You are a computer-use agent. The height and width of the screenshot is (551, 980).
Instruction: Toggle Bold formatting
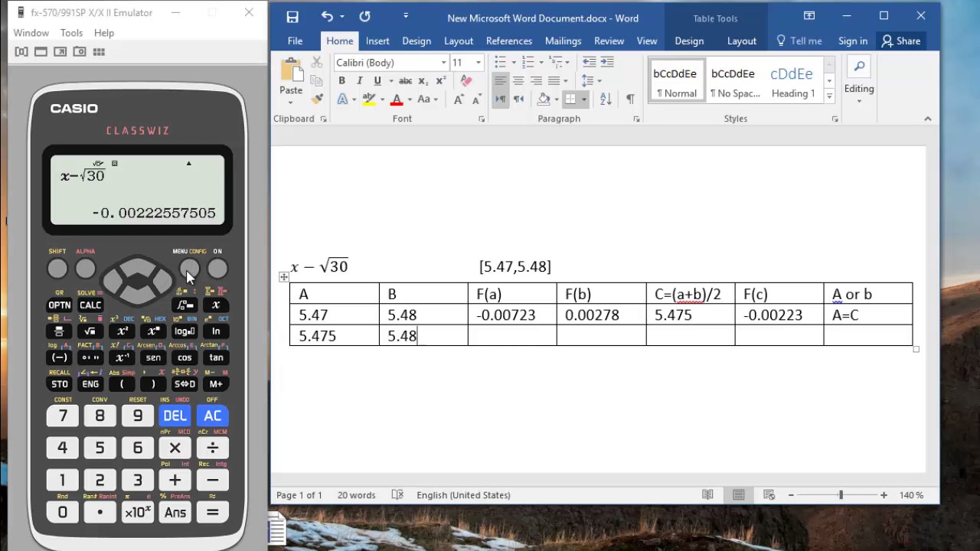tap(341, 81)
